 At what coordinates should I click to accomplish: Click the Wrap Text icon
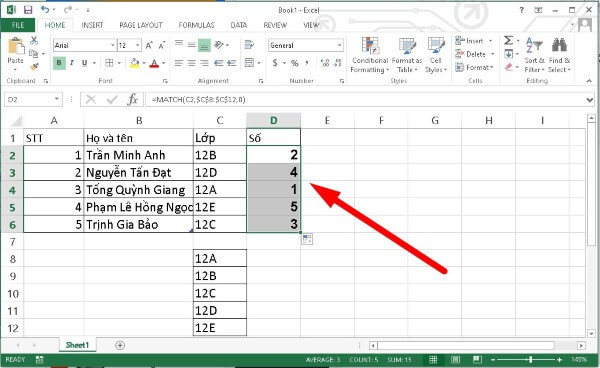pos(249,45)
